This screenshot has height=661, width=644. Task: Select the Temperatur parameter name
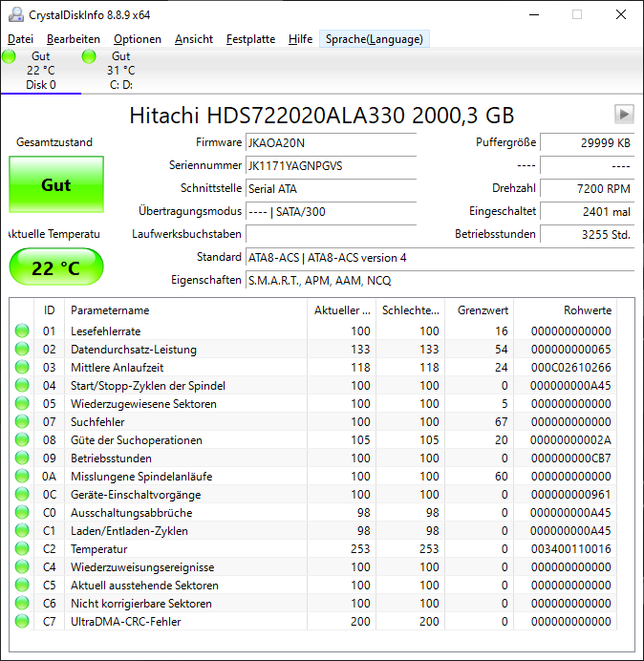[x=98, y=549]
